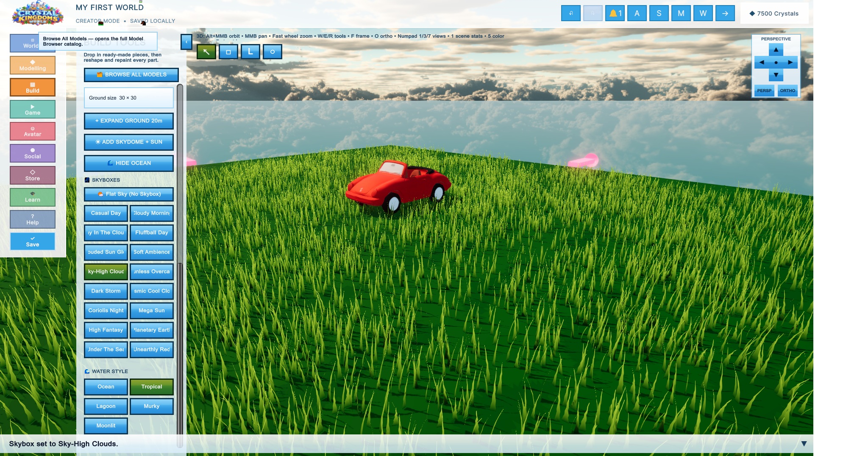Image resolution: width=868 pixels, height=456 pixels.
Task: Select the Cosmic Cool Clouds skybox
Action: tap(152, 291)
